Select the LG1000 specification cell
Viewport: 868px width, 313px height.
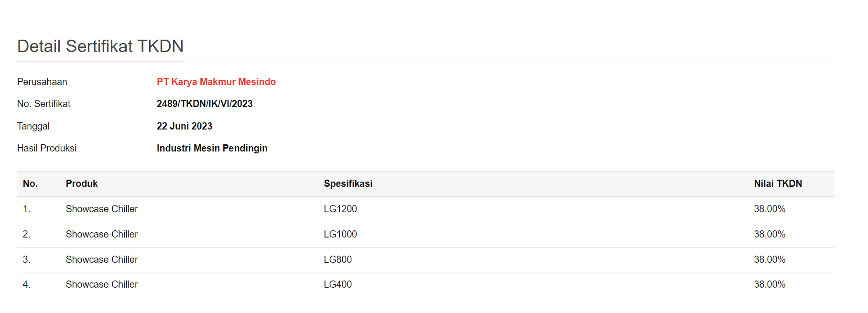pyautogui.click(x=340, y=234)
